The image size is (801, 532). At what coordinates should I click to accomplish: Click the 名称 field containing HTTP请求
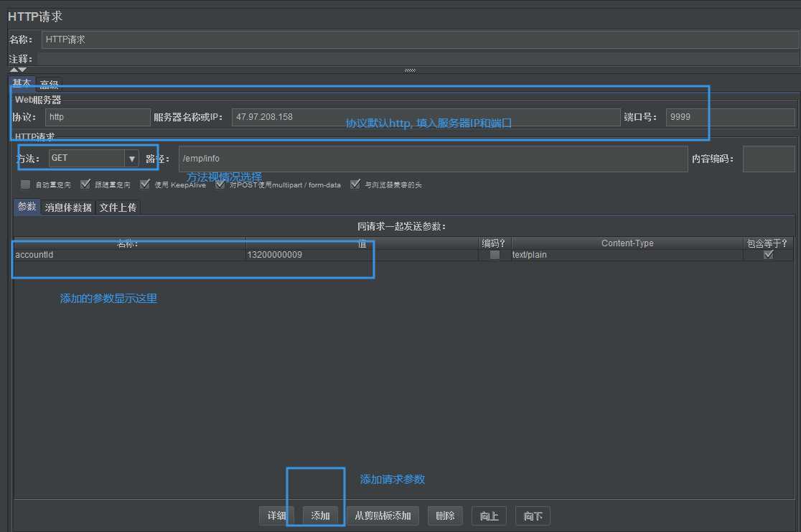point(420,39)
